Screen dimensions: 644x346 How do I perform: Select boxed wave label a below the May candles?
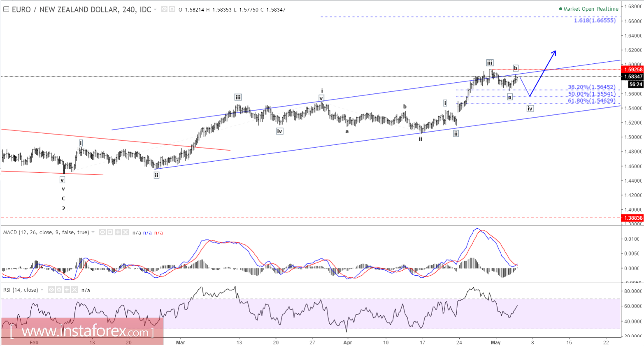[x=510, y=97]
